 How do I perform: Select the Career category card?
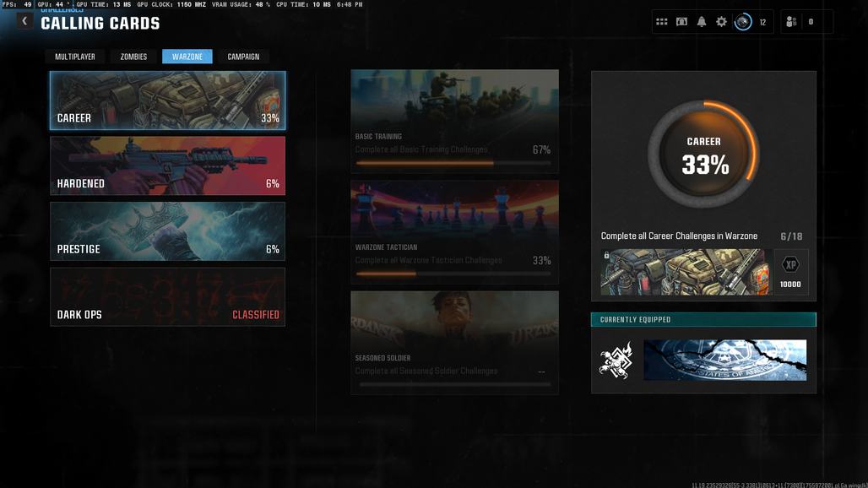tap(168, 100)
